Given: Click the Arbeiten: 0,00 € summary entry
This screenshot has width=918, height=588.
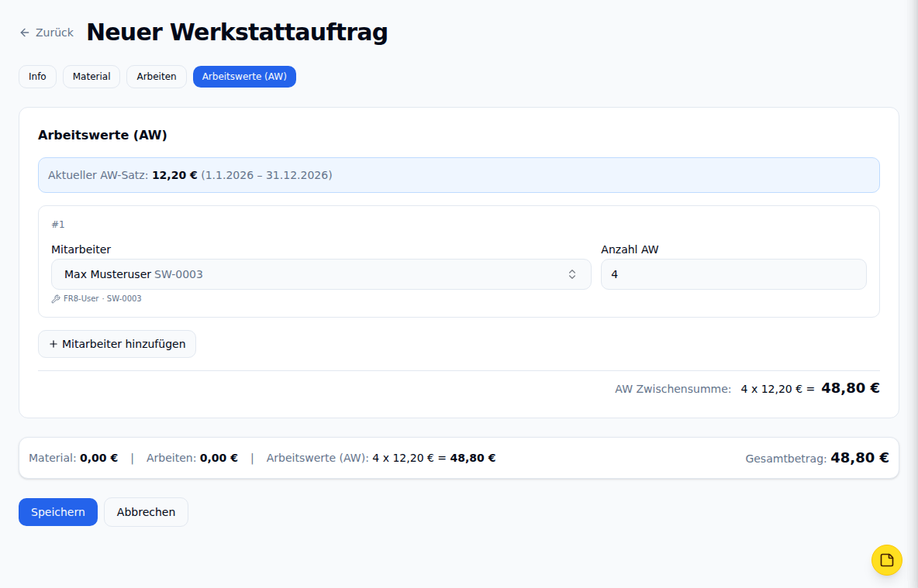Looking at the screenshot, I should 192,458.
